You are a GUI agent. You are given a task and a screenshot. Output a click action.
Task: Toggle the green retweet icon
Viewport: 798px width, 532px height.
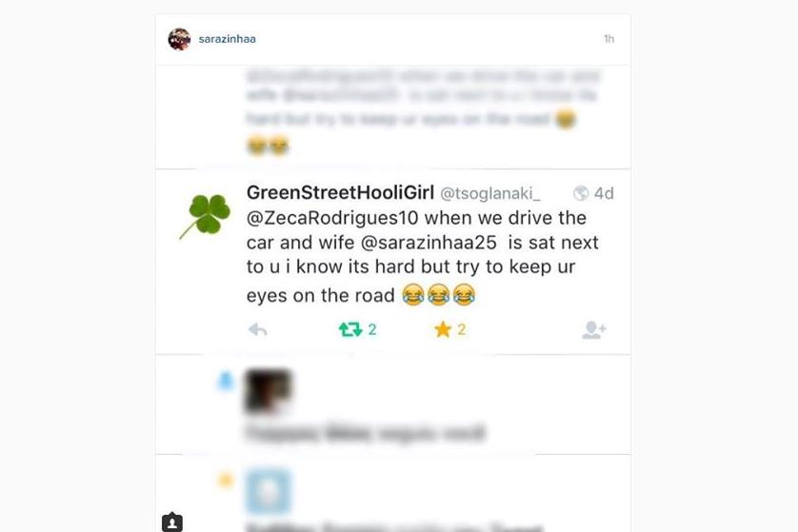pos(350,329)
